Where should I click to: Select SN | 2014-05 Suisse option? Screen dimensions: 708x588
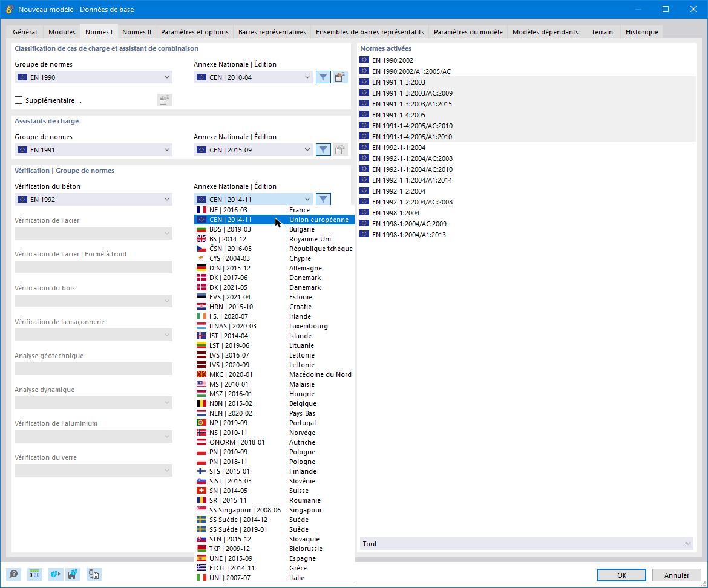[274, 491]
